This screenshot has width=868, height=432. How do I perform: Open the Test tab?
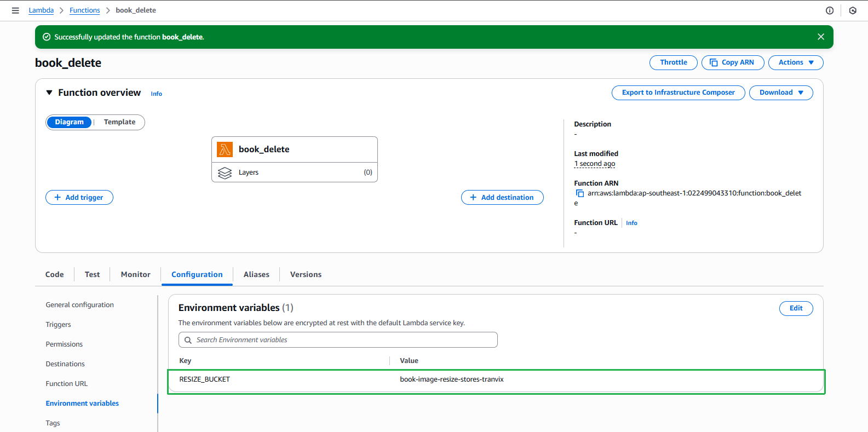pyautogui.click(x=92, y=274)
